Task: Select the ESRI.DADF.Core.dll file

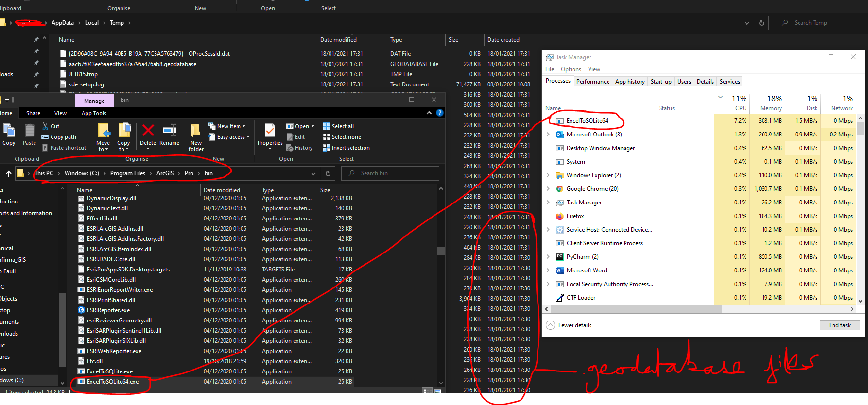Action: pyautogui.click(x=111, y=259)
